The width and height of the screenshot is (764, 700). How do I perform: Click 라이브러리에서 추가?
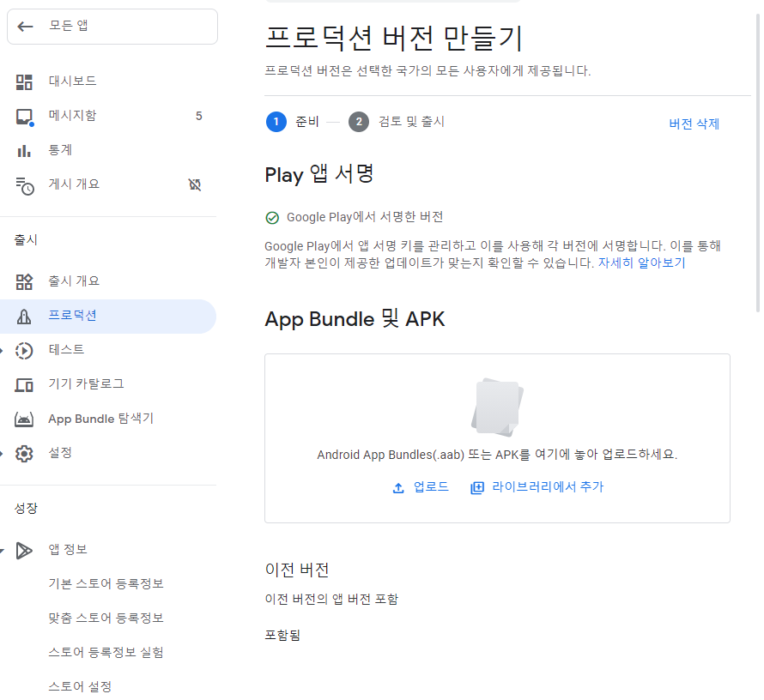[x=537, y=487]
